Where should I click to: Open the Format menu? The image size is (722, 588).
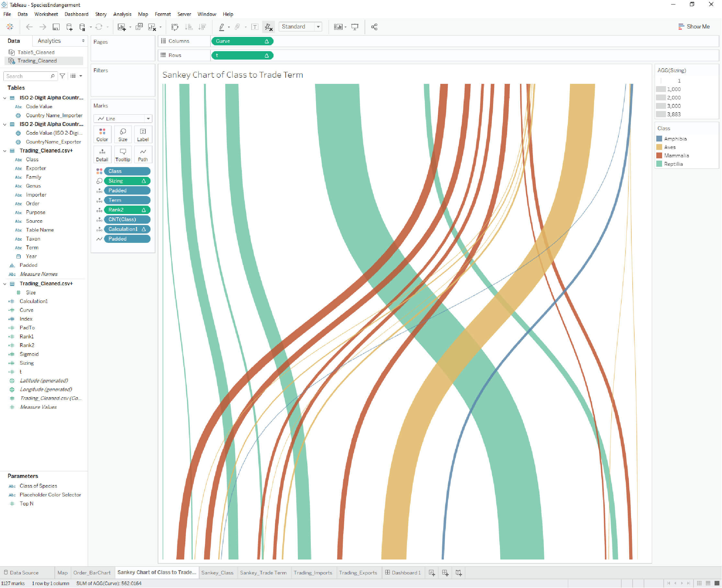163,14
